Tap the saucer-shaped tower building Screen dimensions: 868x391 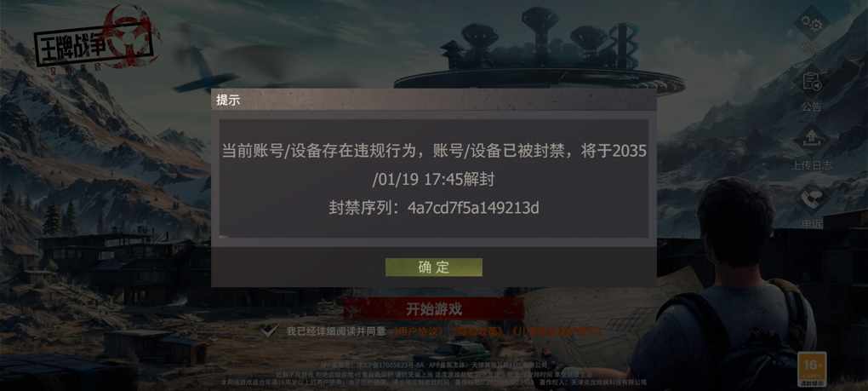coord(540,53)
